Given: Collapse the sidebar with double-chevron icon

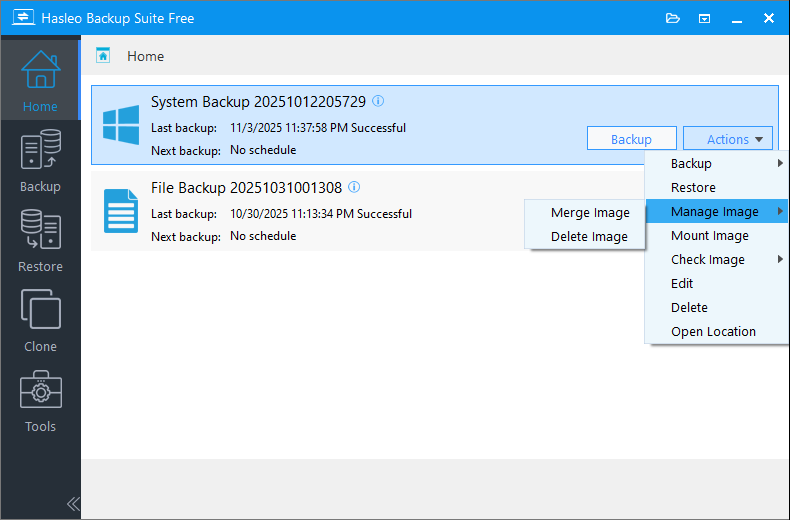Looking at the screenshot, I should (73, 503).
